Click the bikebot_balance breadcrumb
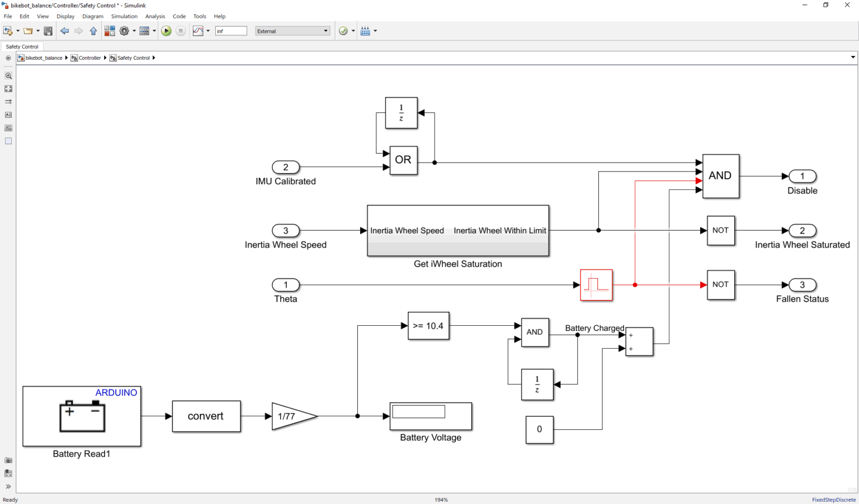Image resolution: width=859 pixels, height=504 pixels. point(44,58)
